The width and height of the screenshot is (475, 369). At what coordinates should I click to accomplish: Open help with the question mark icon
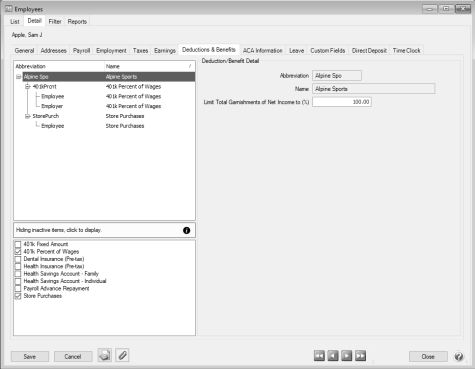click(459, 356)
